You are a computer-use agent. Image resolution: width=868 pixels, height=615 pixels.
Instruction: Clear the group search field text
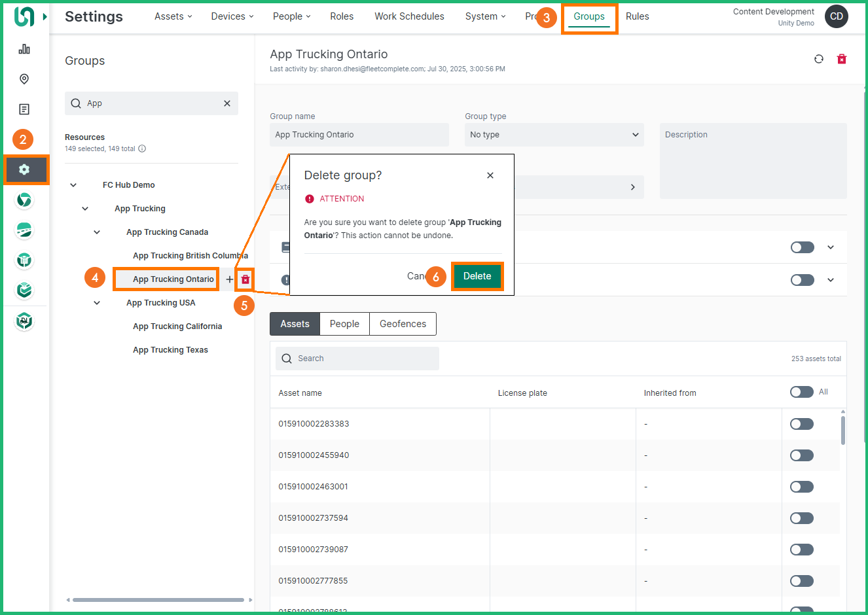[x=227, y=103]
